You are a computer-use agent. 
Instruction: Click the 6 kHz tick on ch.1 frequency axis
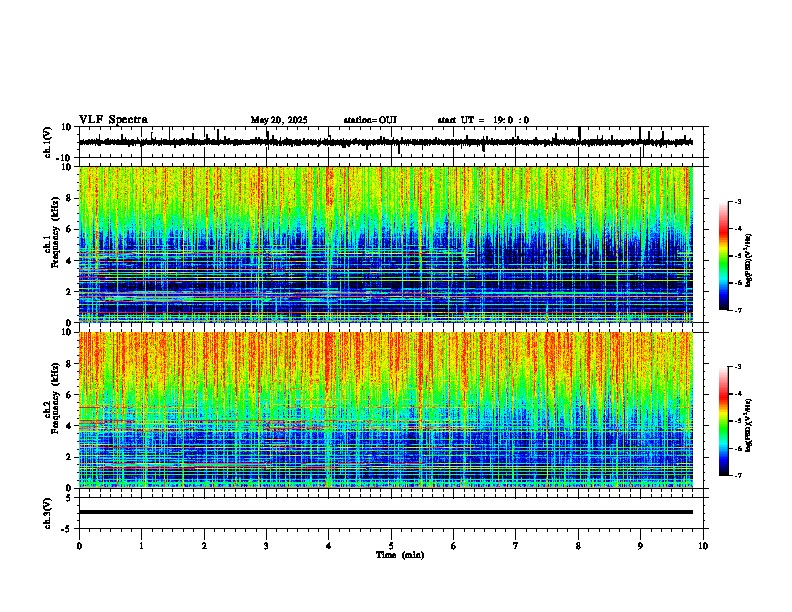pos(69,229)
